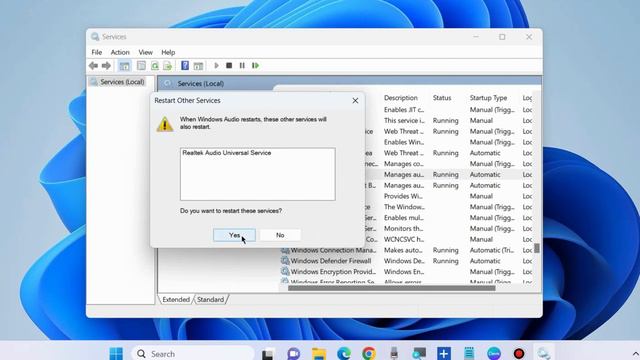This screenshot has height=360, width=640.
Task: Open the View menu
Action: click(x=145, y=52)
